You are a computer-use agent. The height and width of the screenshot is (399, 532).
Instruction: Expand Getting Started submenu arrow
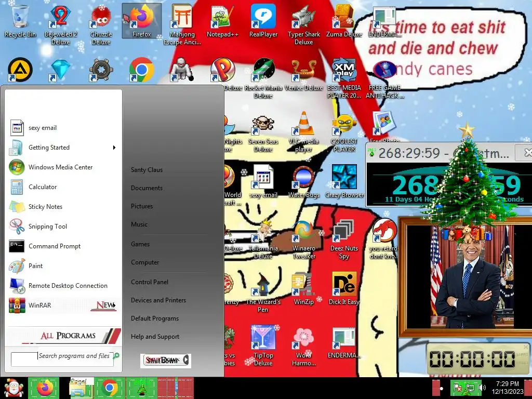click(x=114, y=148)
